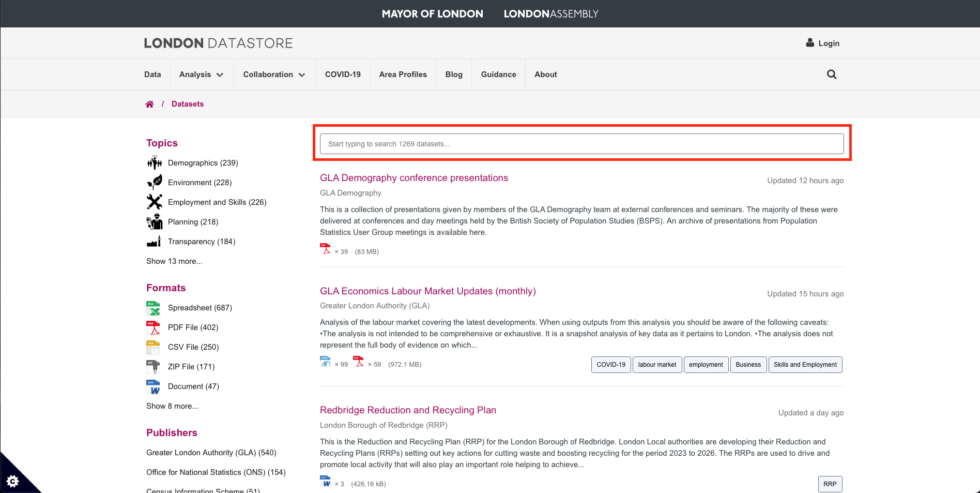
Task: Expand the Collaboration dropdown menu
Action: (274, 74)
